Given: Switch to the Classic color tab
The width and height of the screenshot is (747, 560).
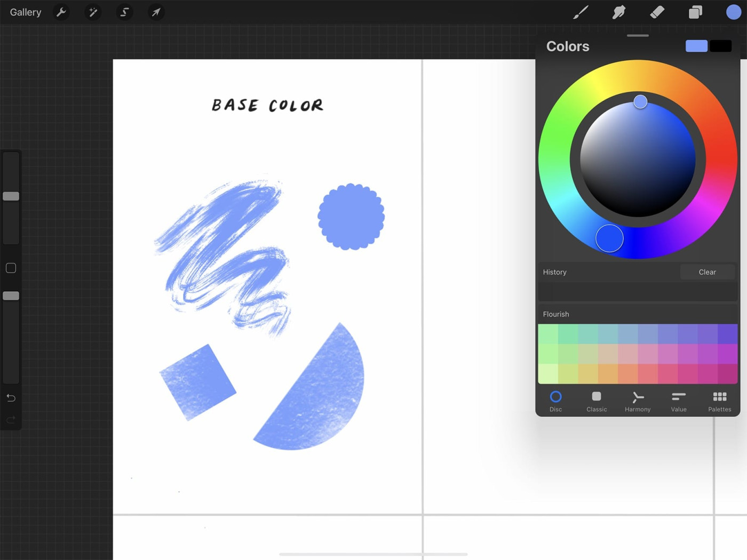Looking at the screenshot, I should [597, 401].
